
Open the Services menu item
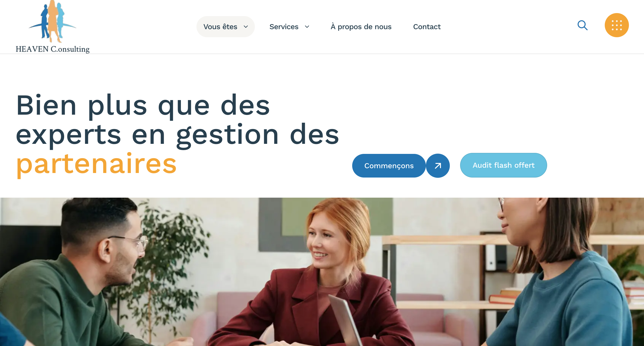[289, 27]
